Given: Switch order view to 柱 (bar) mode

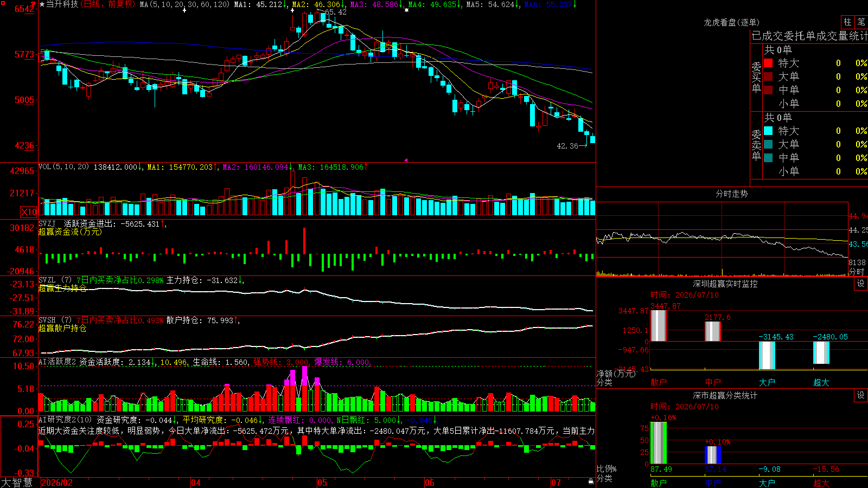Looking at the screenshot, I should click(847, 22).
